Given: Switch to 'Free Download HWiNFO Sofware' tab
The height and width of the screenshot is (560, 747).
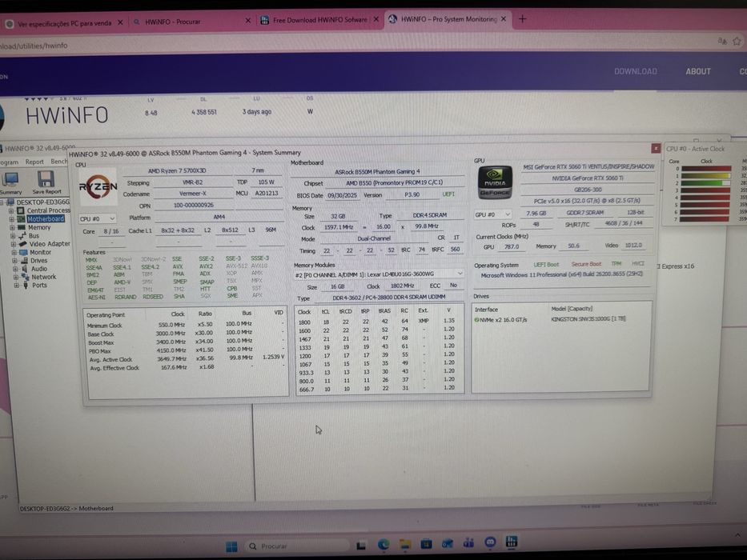Looking at the screenshot, I should pyautogui.click(x=319, y=20).
